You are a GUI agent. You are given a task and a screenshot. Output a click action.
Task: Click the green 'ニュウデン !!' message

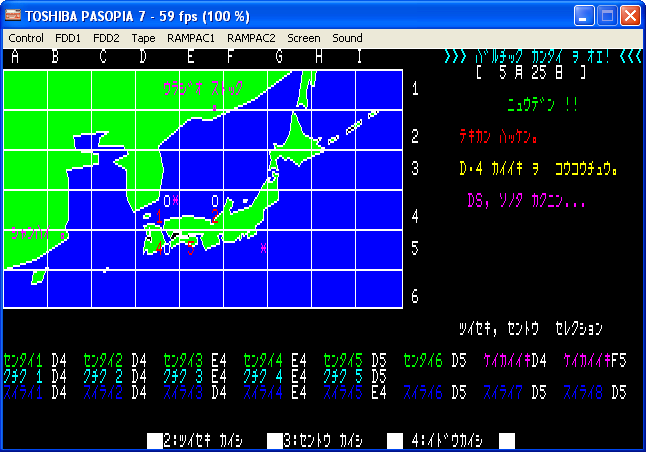tap(542, 105)
